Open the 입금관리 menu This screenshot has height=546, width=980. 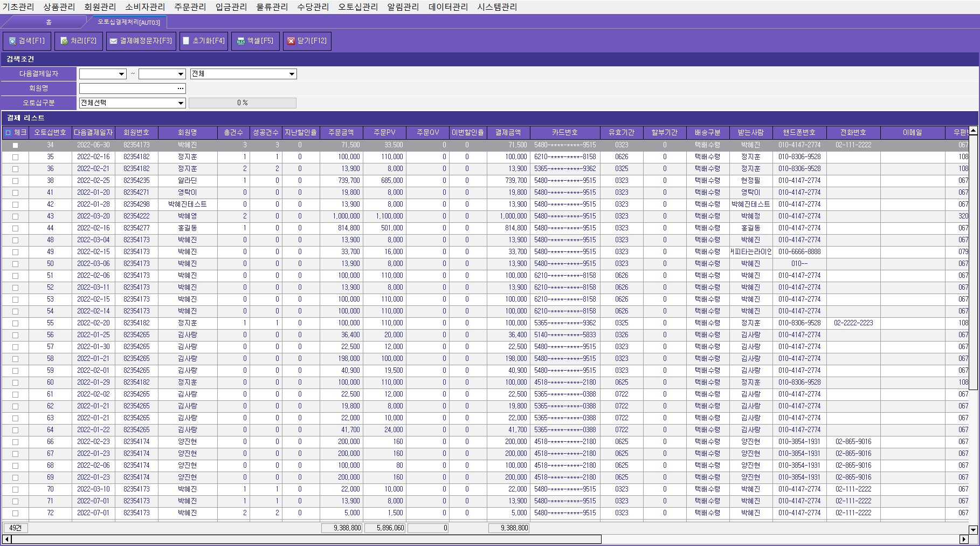point(231,7)
